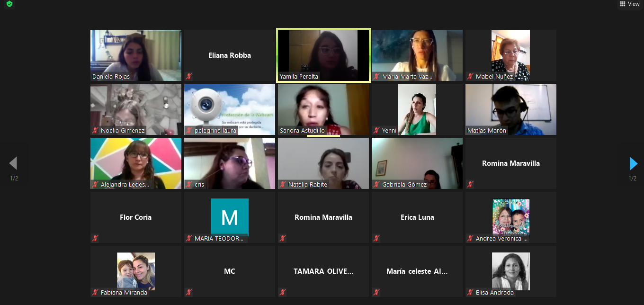This screenshot has height=305, width=644.
Task: Click the green encryption shield icon
Action: coord(9,4)
